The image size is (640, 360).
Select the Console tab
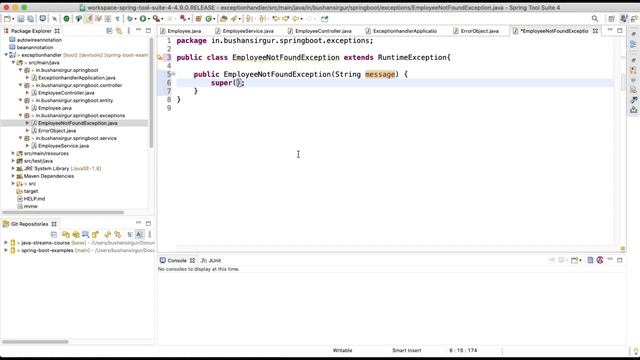(x=177, y=260)
